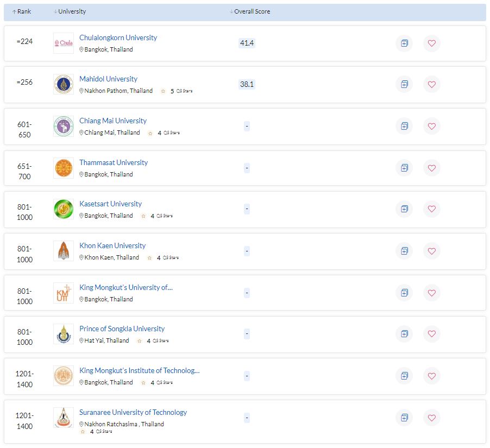Viewport: 490px width, 448px height.
Task: Visit the Prince of Songkla University page
Action: pos(122,329)
